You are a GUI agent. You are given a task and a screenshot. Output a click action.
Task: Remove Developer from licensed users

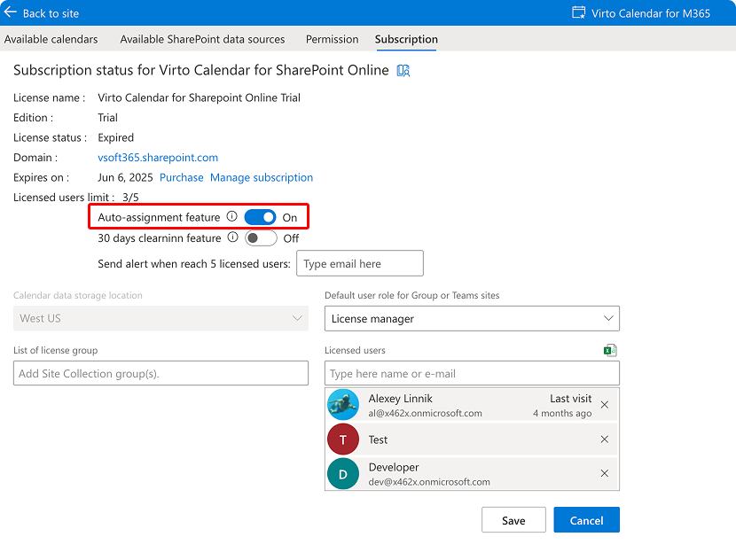pos(605,474)
